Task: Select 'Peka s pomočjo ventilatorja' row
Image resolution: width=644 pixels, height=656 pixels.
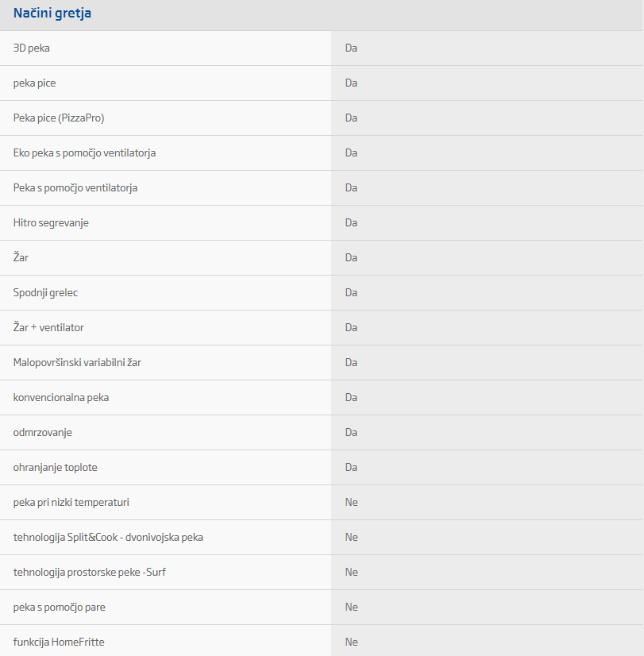Action: [x=75, y=188]
